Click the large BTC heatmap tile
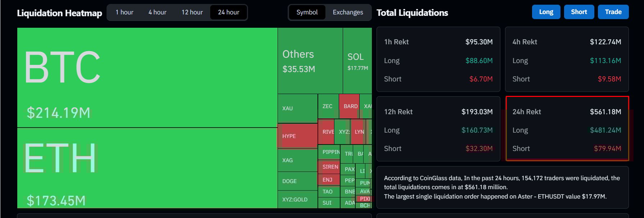The image size is (644, 218). (x=144, y=76)
